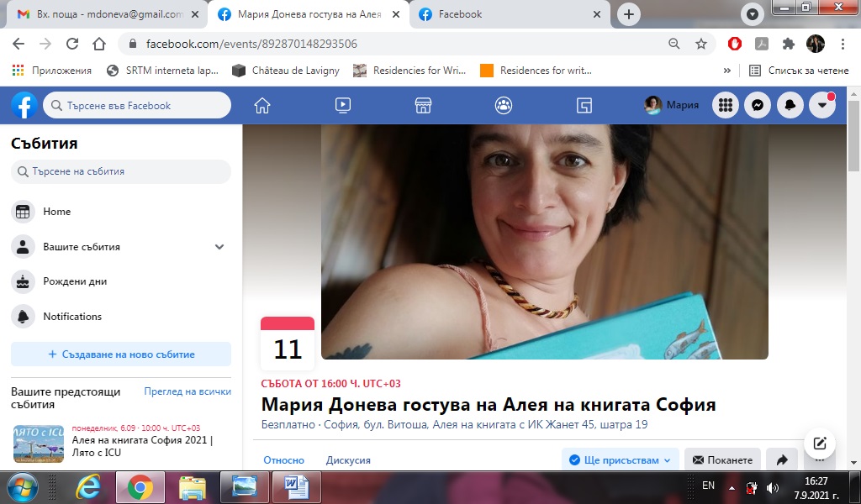Click the Търсене на събития search field

click(121, 171)
